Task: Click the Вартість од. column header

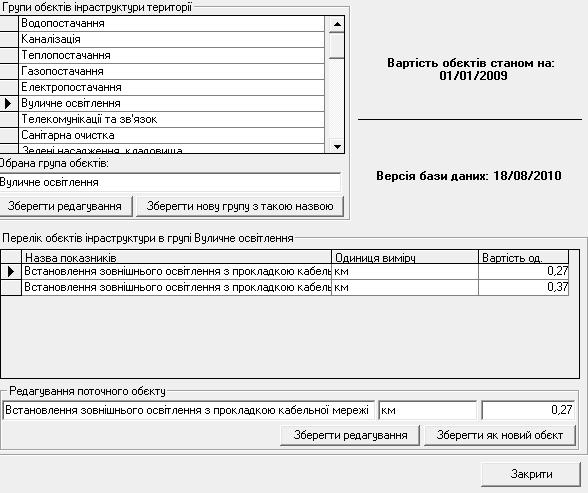Action: click(x=524, y=258)
